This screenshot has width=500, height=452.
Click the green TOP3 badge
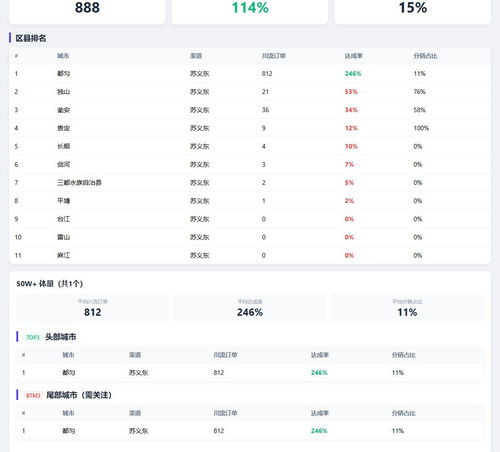pos(33,337)
